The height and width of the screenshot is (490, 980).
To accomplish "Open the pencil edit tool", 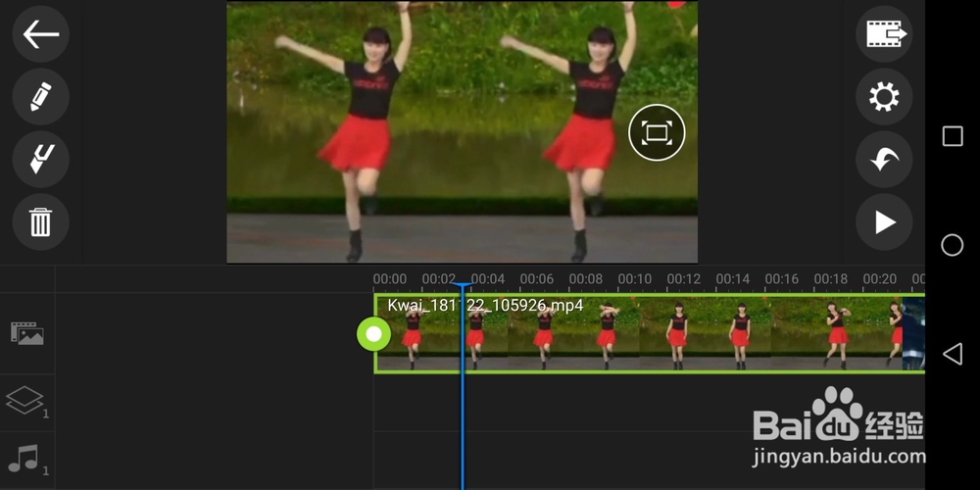I will click(x=40, y=97).
